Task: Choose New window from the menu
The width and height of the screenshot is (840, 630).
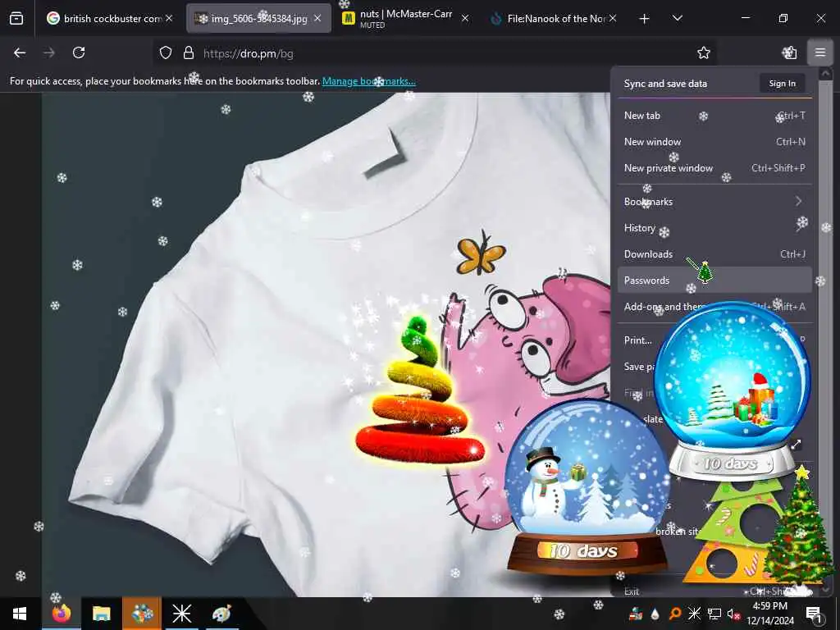Action: [x=714, y=141]
